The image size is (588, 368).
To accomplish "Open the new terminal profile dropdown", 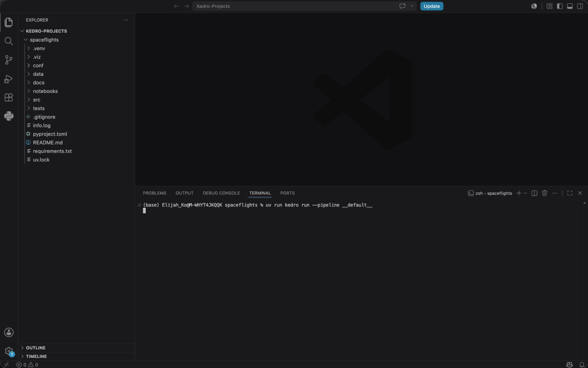I will (525, 193).
